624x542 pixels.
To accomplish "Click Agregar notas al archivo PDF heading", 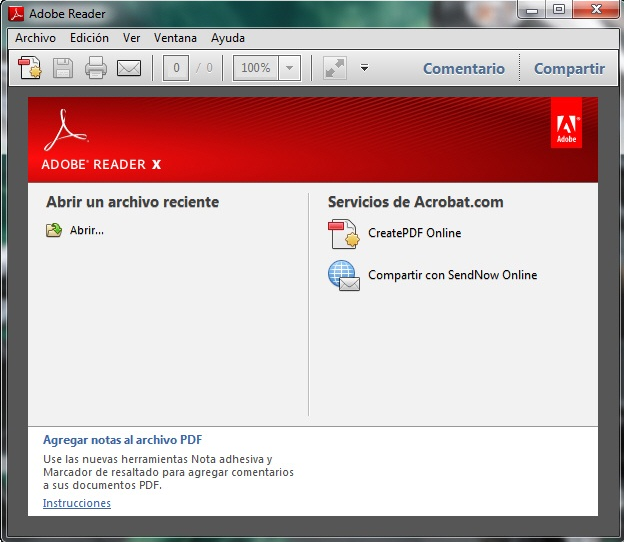I will point(123,440).
